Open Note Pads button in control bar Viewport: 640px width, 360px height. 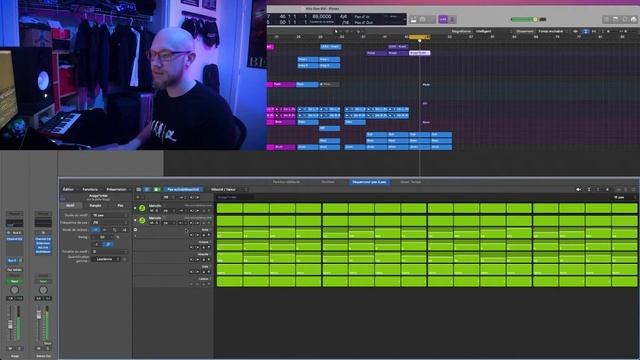point(615,19)
